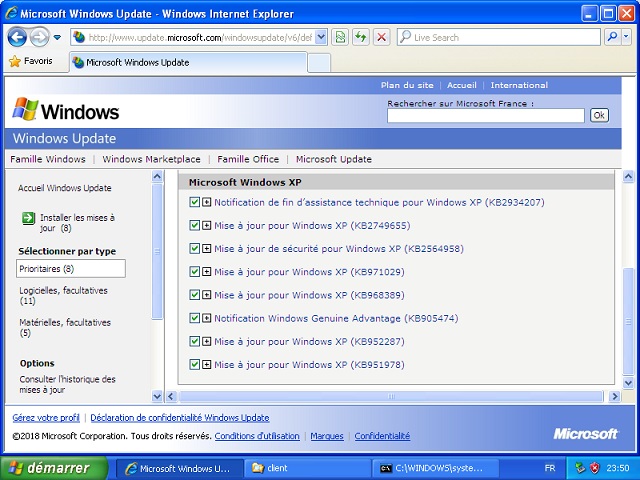Open the Favoris star button
Image resolution: width=640 pixels, height=480 pixels.
point(30,61)
